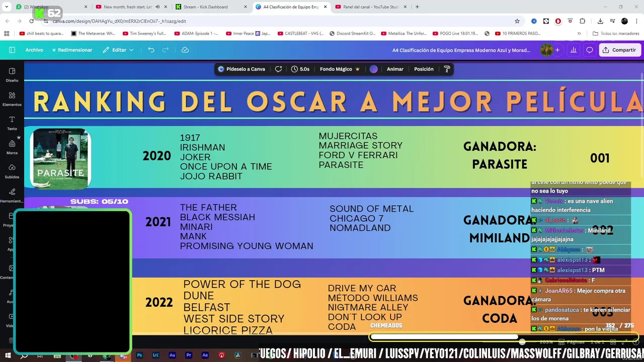Expand the Editar mode dropdown

(119, 50)
